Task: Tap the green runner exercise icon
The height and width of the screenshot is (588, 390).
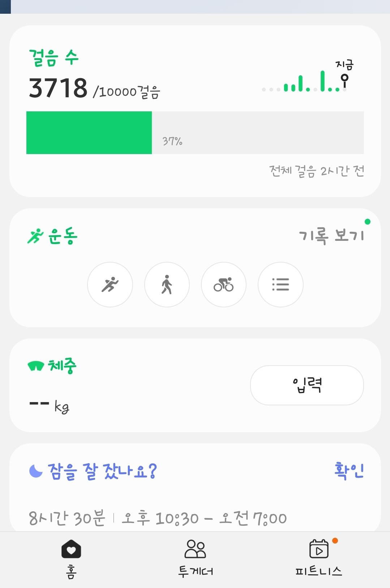Action: tap(35, 237)
